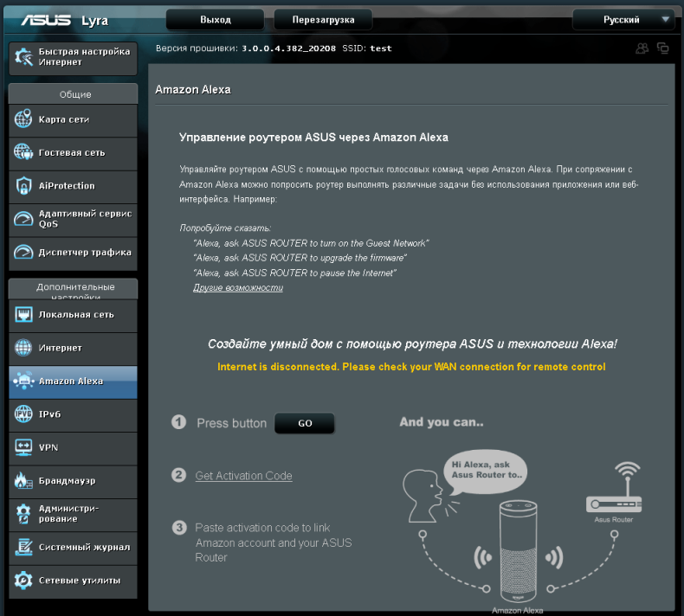Click the Перезагрузка reboot button
The width and height of the screenshot is (684, 616).
pos(323,20)
